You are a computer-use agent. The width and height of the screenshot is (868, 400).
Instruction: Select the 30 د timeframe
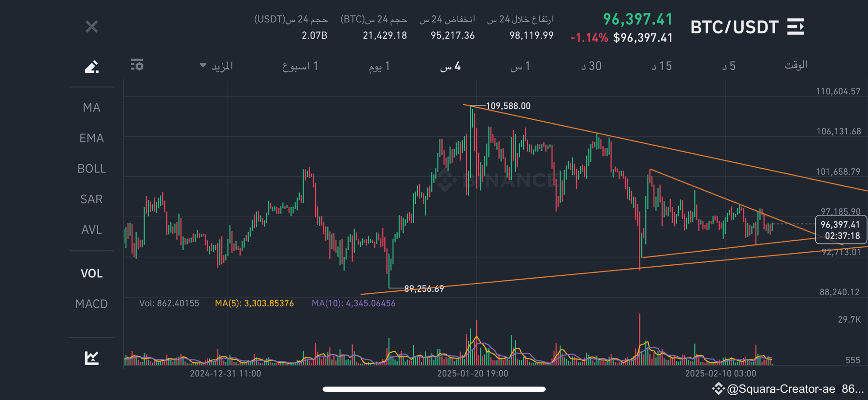(592, 66)
